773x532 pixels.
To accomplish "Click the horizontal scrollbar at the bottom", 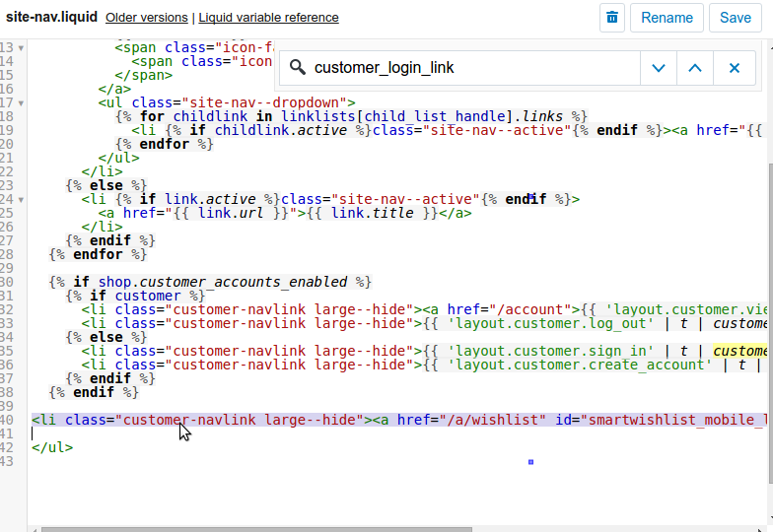I will pyautogui.click(x=256, y=530).
